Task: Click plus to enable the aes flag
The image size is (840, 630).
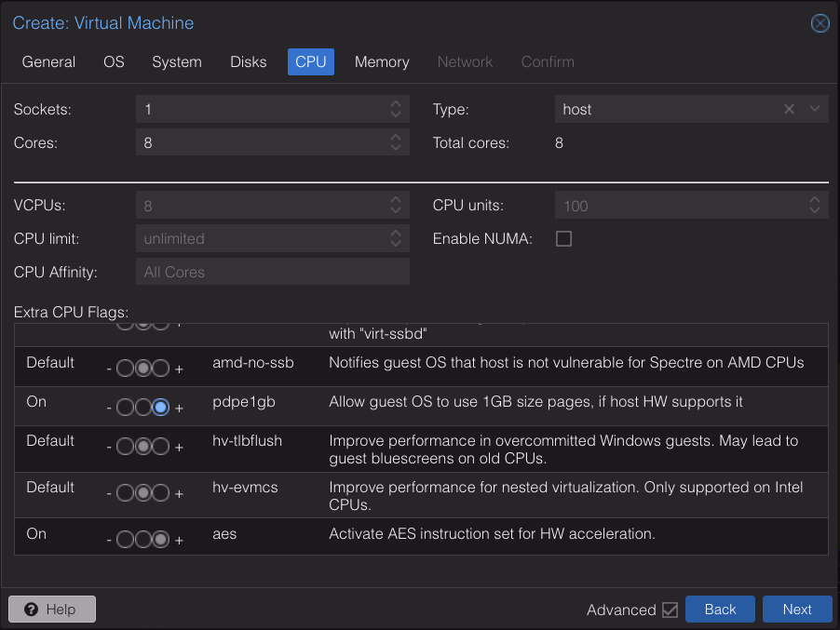Action: coord(179,539)
